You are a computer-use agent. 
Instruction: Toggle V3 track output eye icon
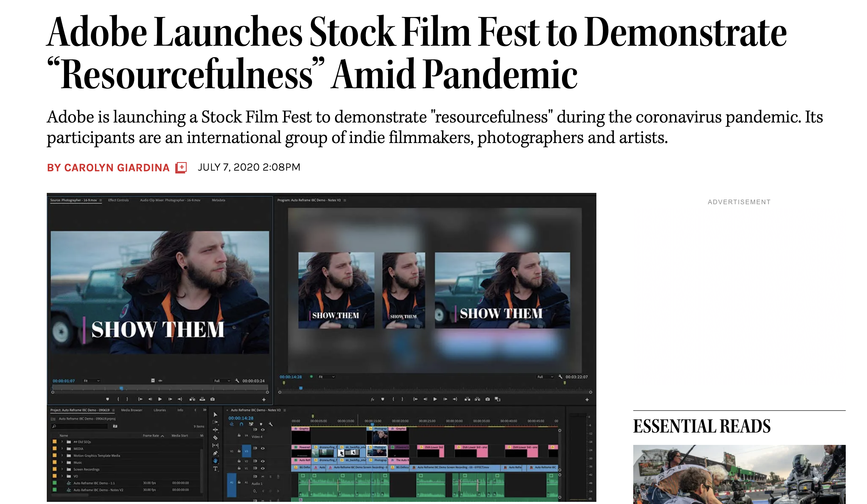point(263,448)
